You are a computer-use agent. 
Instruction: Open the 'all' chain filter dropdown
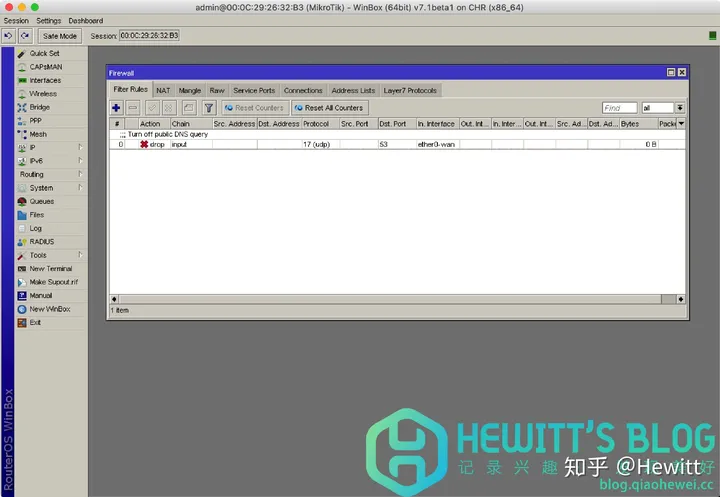[x=680, y=108]
